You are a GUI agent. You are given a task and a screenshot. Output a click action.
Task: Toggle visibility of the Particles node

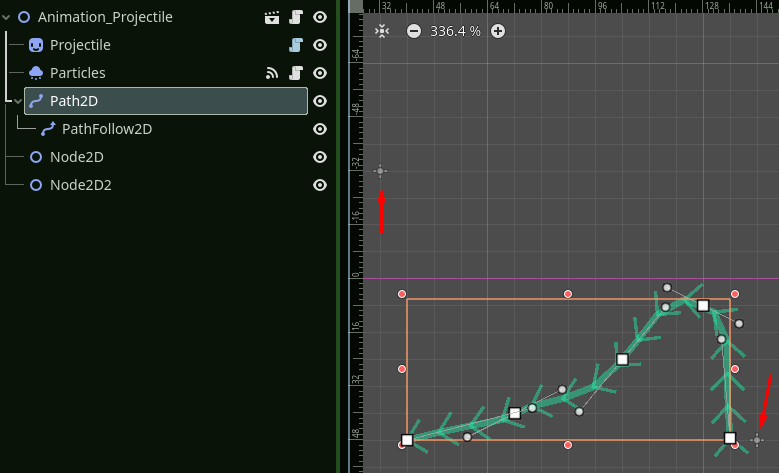320,73
